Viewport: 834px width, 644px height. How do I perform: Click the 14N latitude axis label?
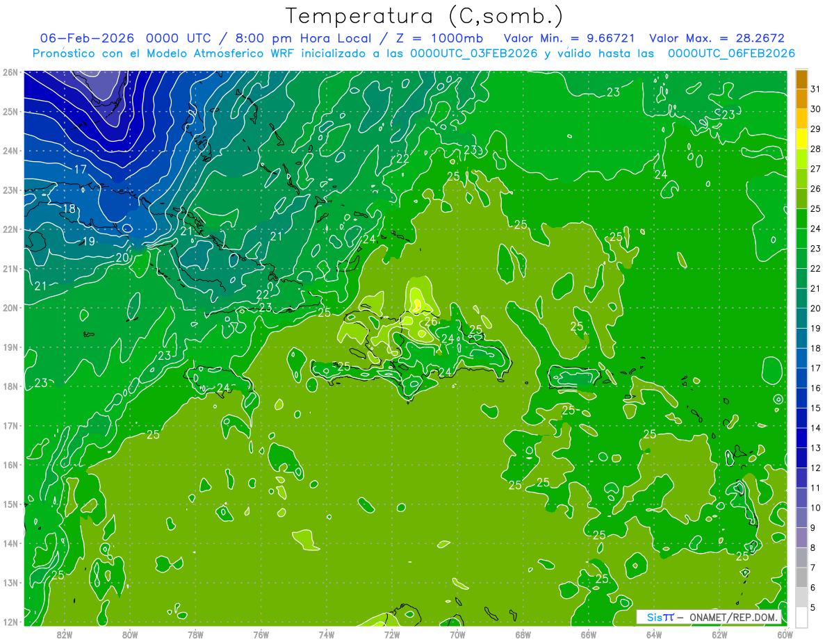pyautogui.click(x=10, y=543)
